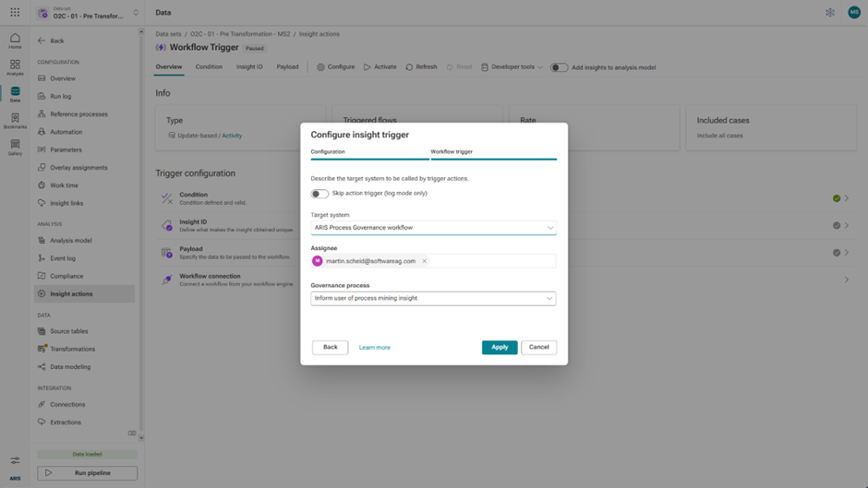
Task: Open Gallery in the left rail
Action: [15, 148]
